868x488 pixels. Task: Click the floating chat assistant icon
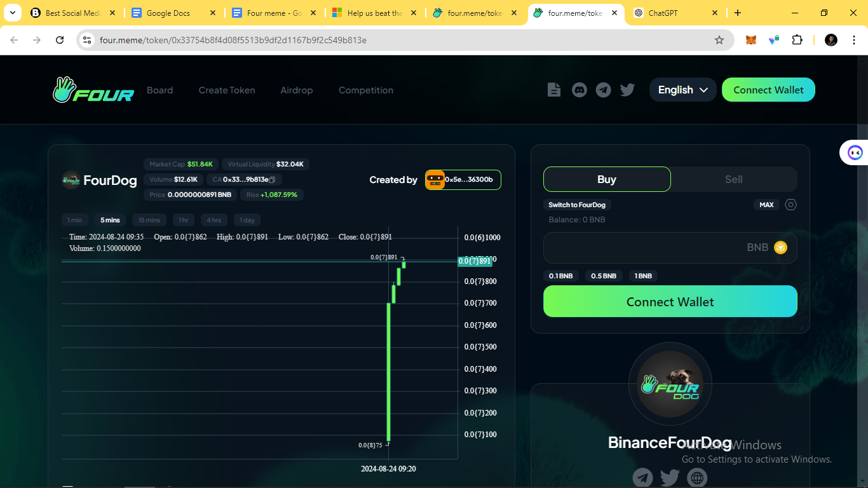(x=855, y=152)
